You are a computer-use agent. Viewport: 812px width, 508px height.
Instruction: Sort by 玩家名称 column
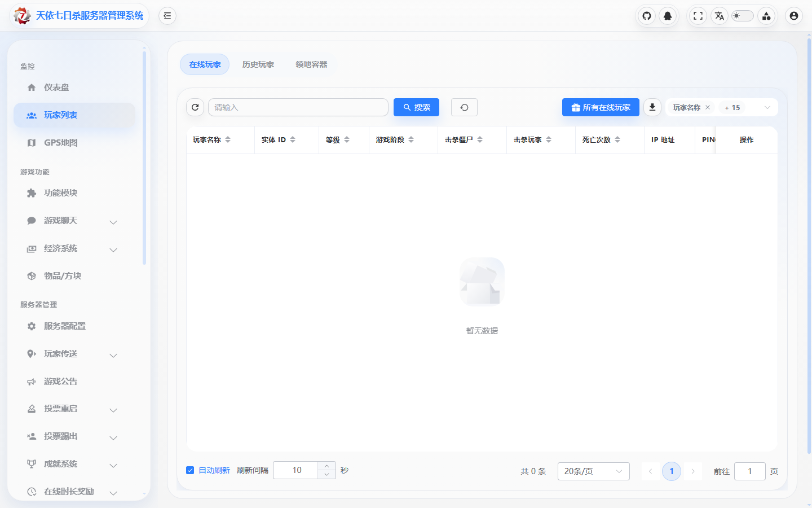[228, 139]
